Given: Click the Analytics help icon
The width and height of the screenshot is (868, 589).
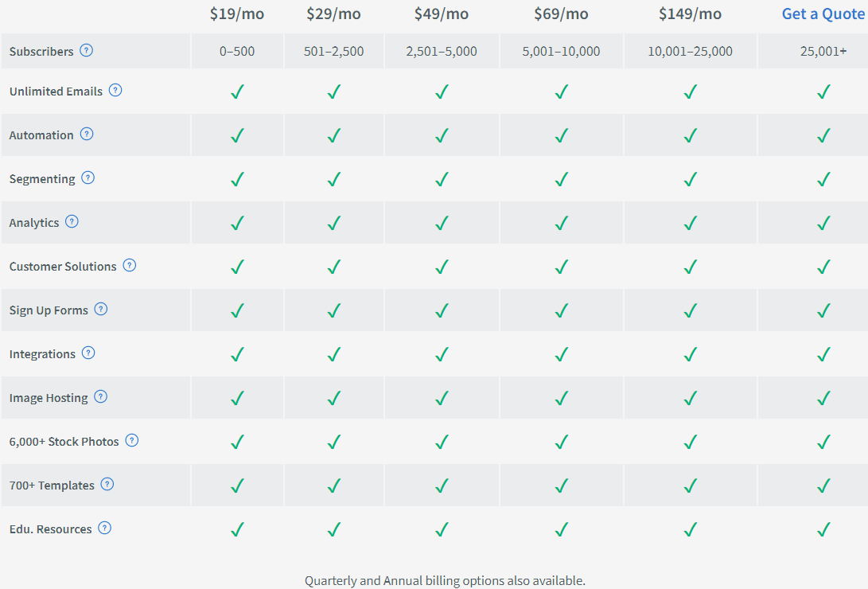Looking at the screenshot, I should [72, 221].
